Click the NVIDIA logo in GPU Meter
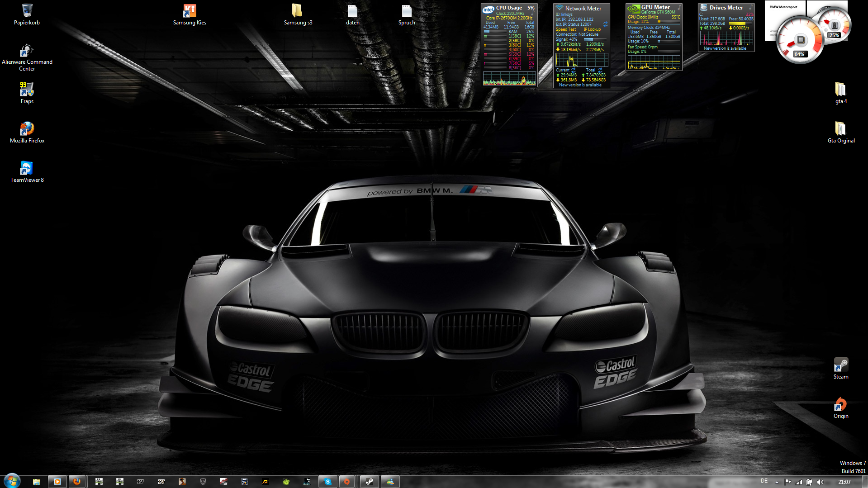This screenshot has width=868, height=488. 633,9
